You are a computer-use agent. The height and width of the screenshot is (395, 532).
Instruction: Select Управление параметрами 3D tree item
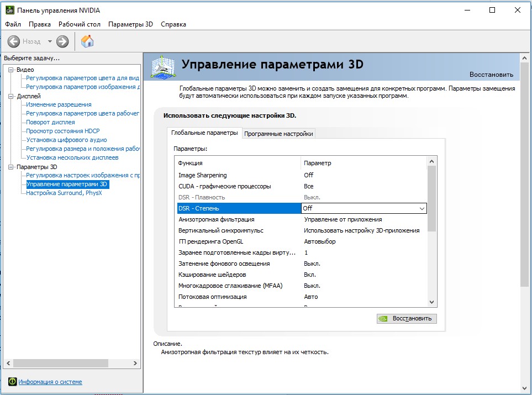click(x=67, y=184)
